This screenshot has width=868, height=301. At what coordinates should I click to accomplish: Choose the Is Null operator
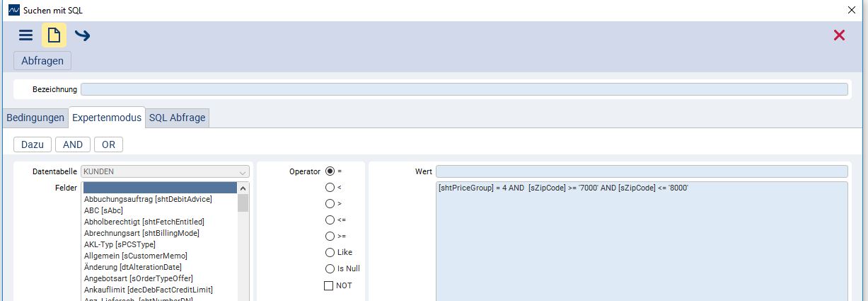click(x=330, y=268)
